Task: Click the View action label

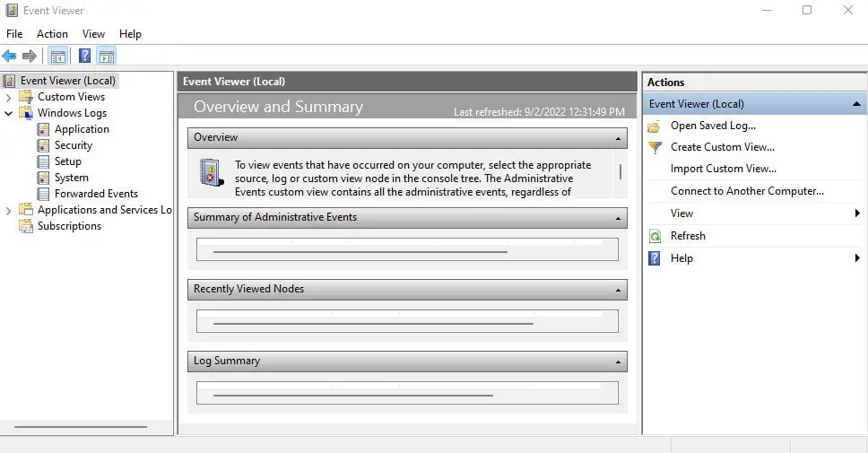Action: (681, 213)
